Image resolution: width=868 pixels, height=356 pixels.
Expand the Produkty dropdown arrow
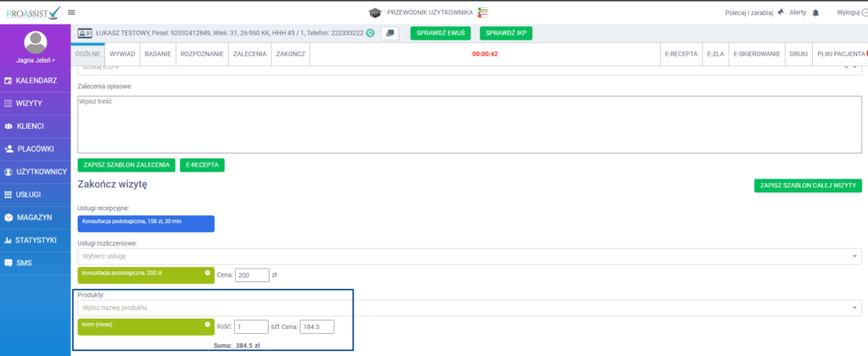click(854, 308)
